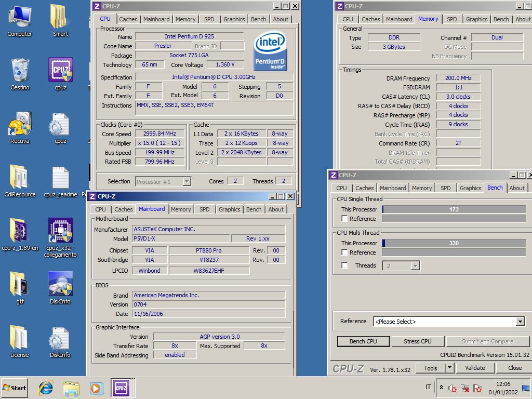The height and width of the screenshot is (399, 532).
Task: Expand the Processor #1 selection dropdown
Action: [x=187, y=181]
